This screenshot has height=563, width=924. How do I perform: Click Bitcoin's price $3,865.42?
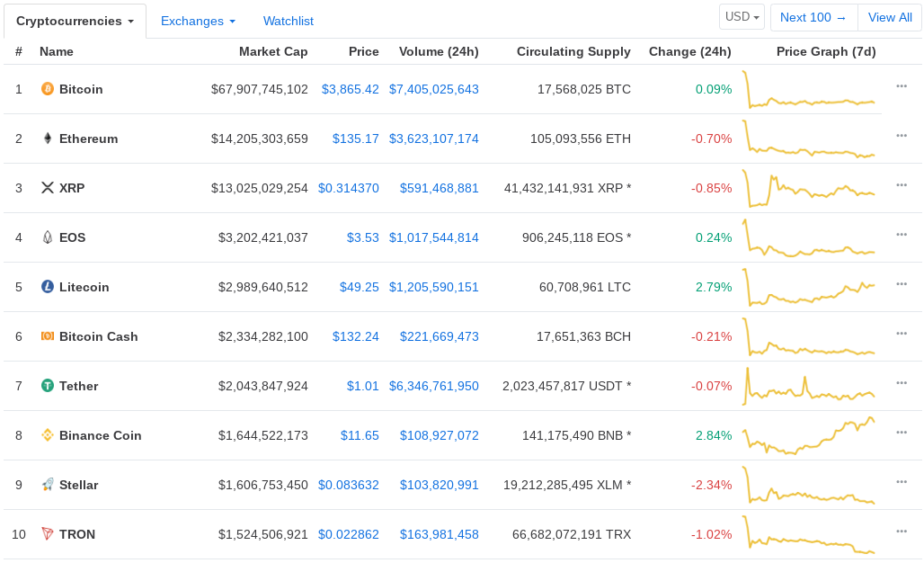click(x=350, y=89)
